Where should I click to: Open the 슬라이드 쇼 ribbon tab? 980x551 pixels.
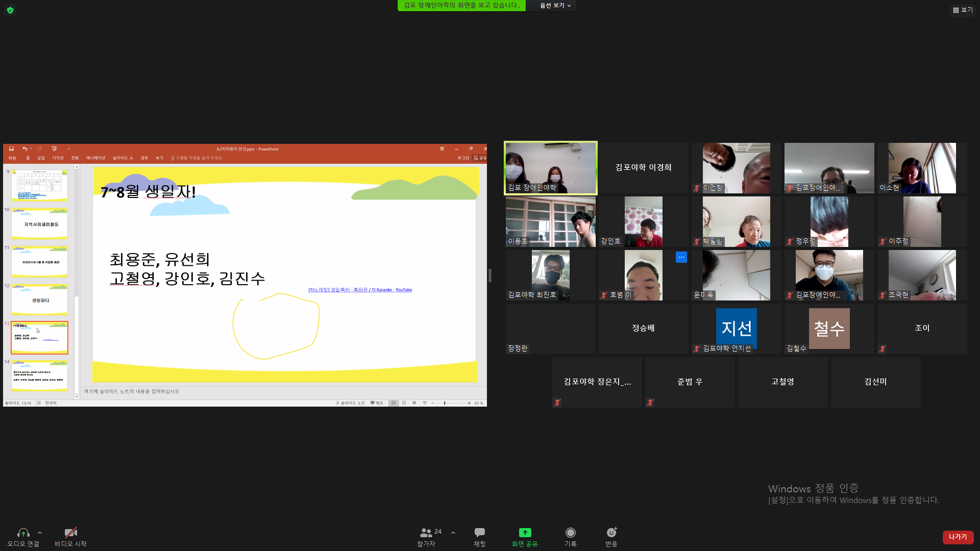point(122,158)
